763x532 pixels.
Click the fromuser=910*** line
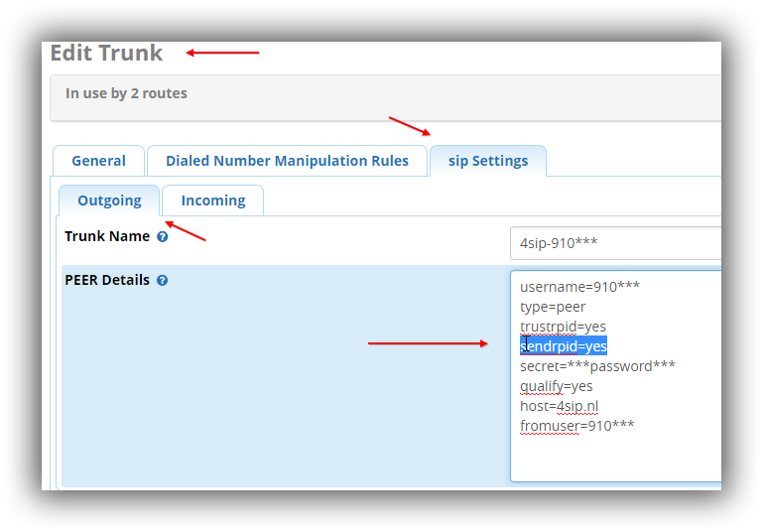tap(576, 426)
